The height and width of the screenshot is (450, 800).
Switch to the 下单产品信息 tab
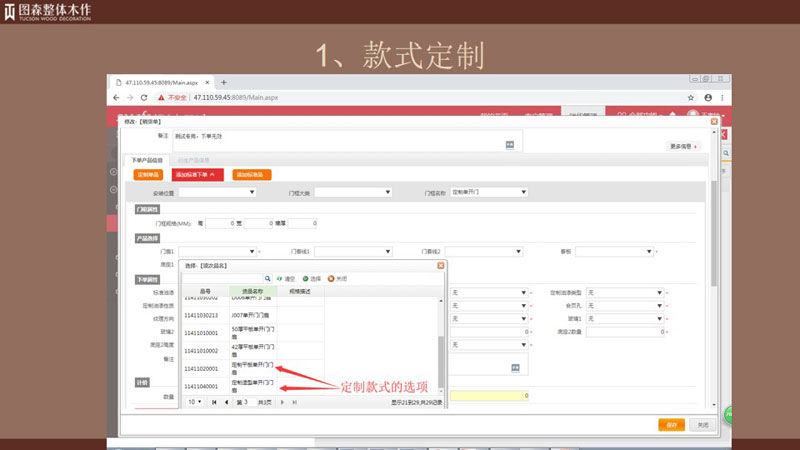[147, 160]
